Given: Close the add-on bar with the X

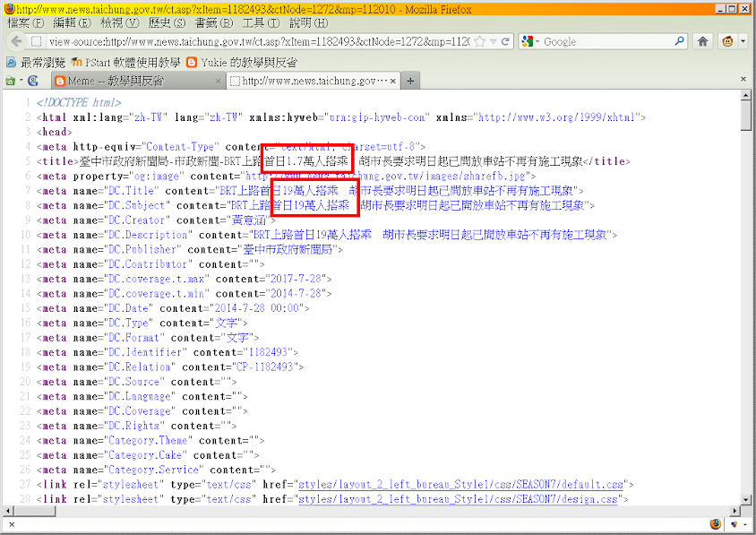Looking at the screenshot, I should pos(10,523).
